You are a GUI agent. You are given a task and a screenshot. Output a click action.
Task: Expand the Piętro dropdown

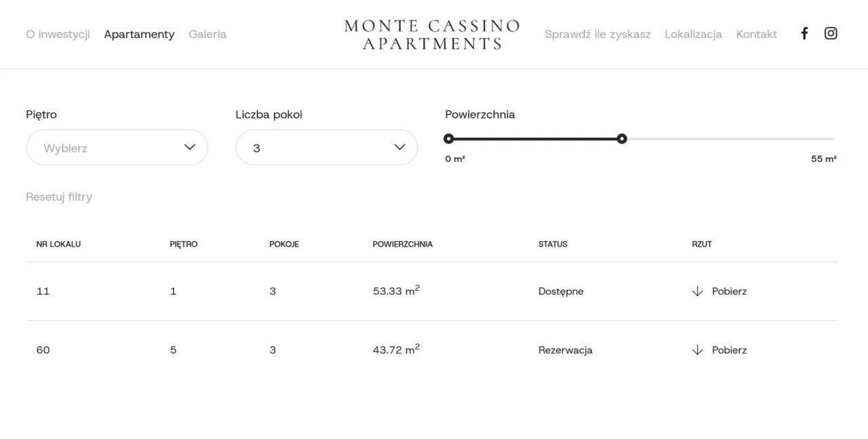pyautogui.click(x=117, y=148)
